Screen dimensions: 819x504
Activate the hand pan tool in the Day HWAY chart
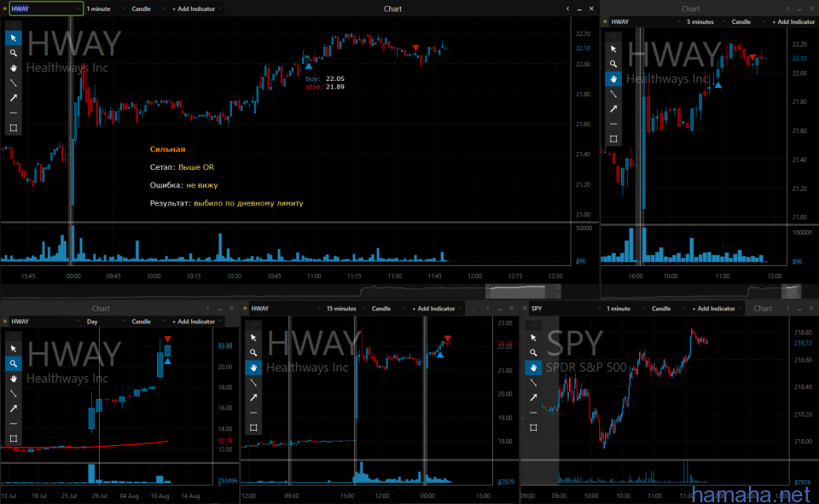[14, 379]
